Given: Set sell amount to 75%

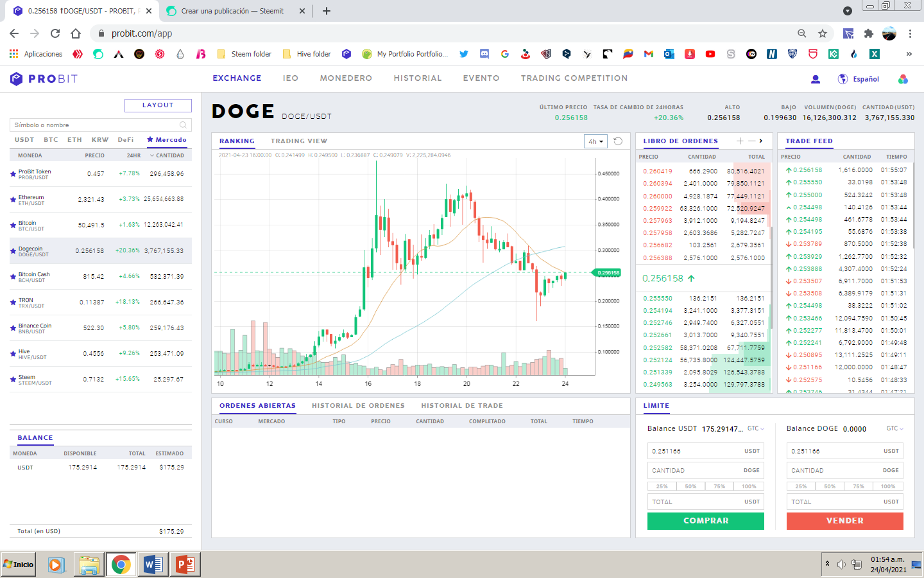Looking at the screenshot, I should point(859,486).
